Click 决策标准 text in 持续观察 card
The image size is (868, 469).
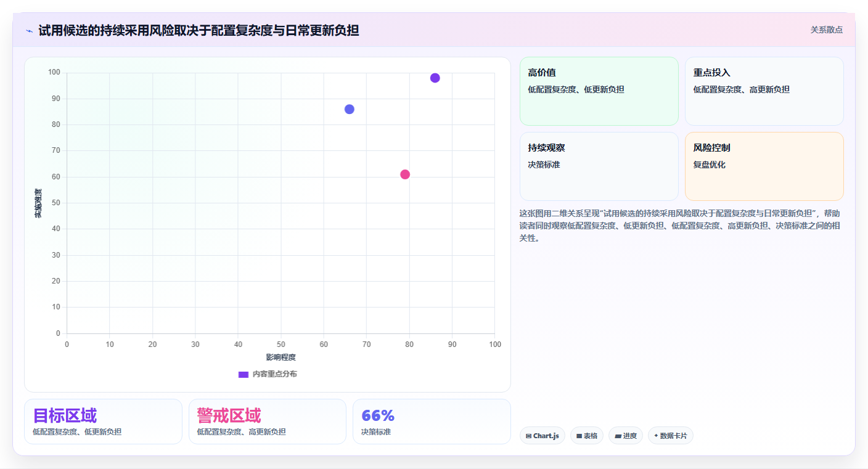click(x=544, y=165)
